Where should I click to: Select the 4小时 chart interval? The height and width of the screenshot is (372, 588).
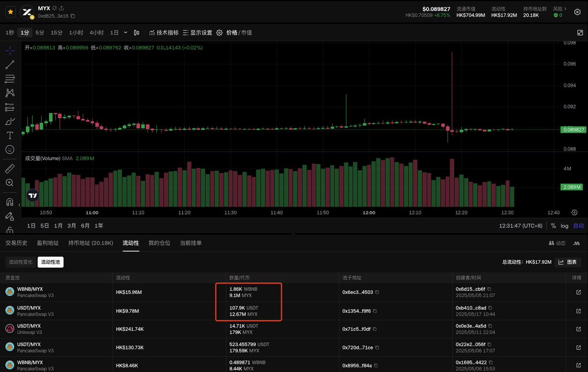[97, 33]
